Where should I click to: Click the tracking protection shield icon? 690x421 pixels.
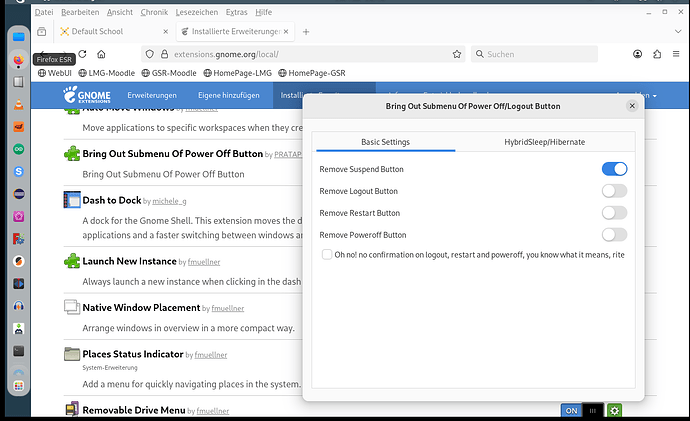point(150,54)
